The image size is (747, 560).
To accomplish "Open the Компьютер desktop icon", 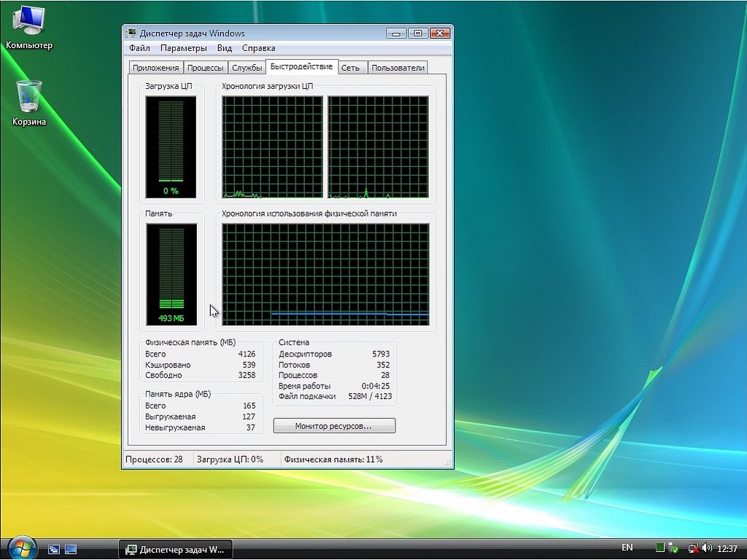I will pos(28,22).
